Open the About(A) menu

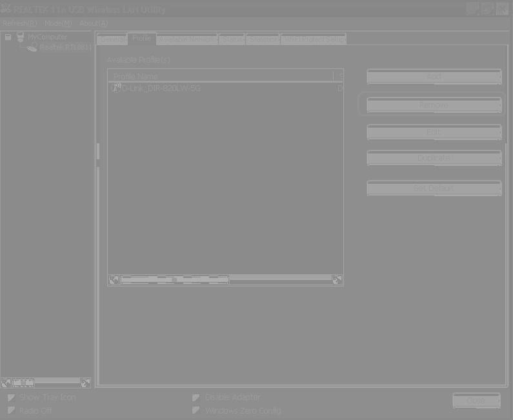tap(94, 23)
